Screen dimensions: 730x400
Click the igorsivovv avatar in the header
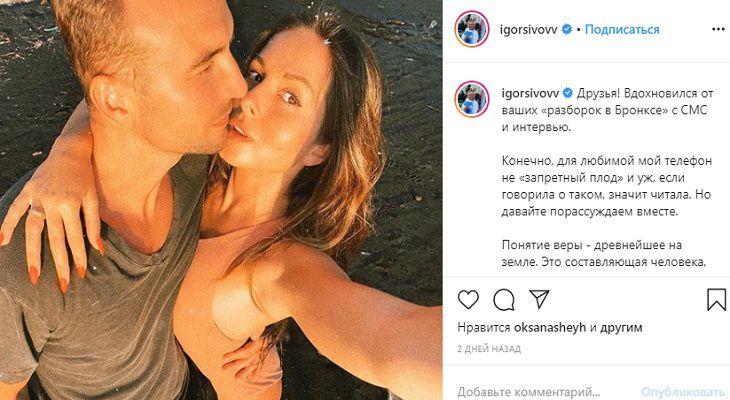pos(472,29)
